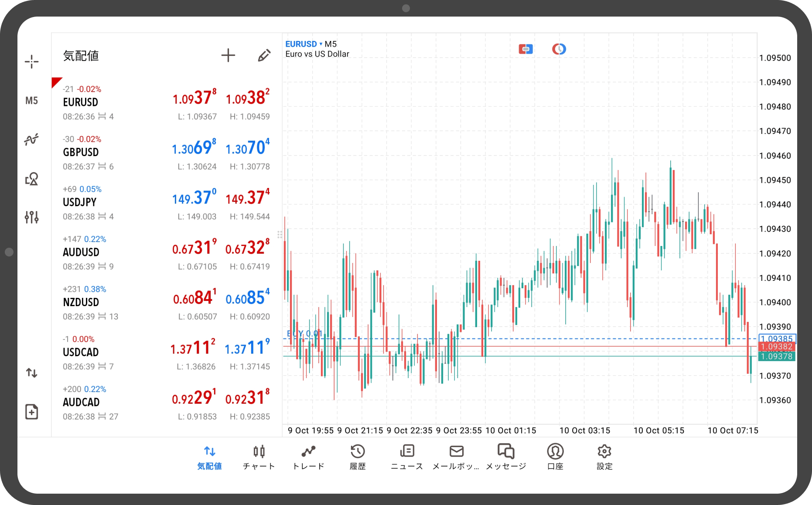Toggle the circular red-blue chart icon

pos(559,49)
